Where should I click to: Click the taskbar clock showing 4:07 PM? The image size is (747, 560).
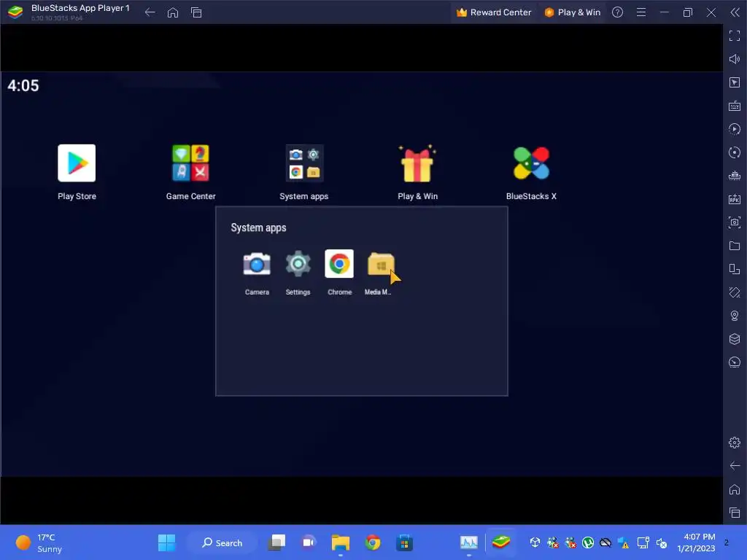696,542
